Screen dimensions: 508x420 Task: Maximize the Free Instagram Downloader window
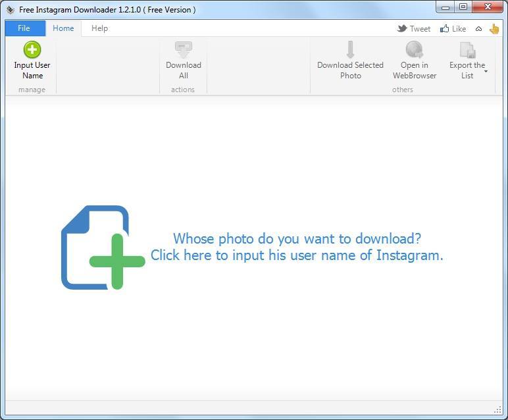tap(463, 7)
